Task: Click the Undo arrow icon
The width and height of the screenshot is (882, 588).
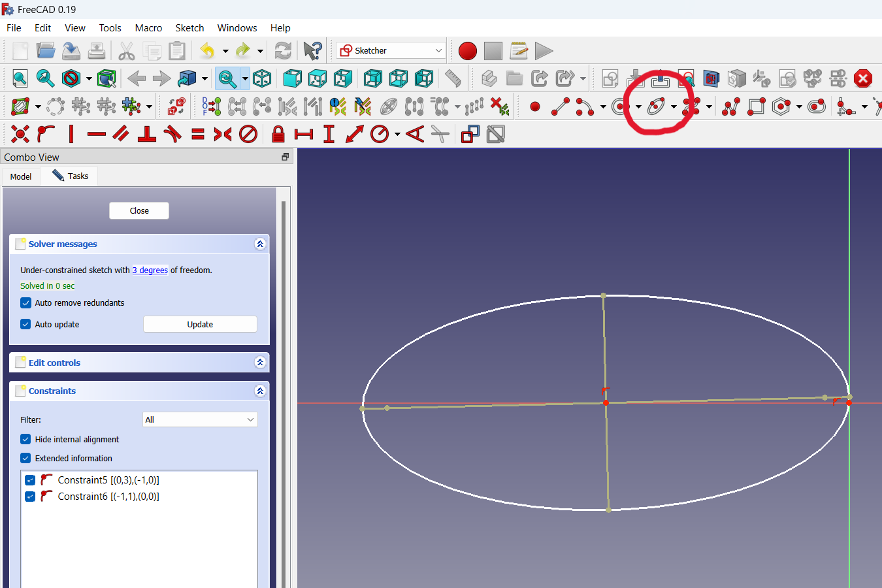Action: (208, 50)
